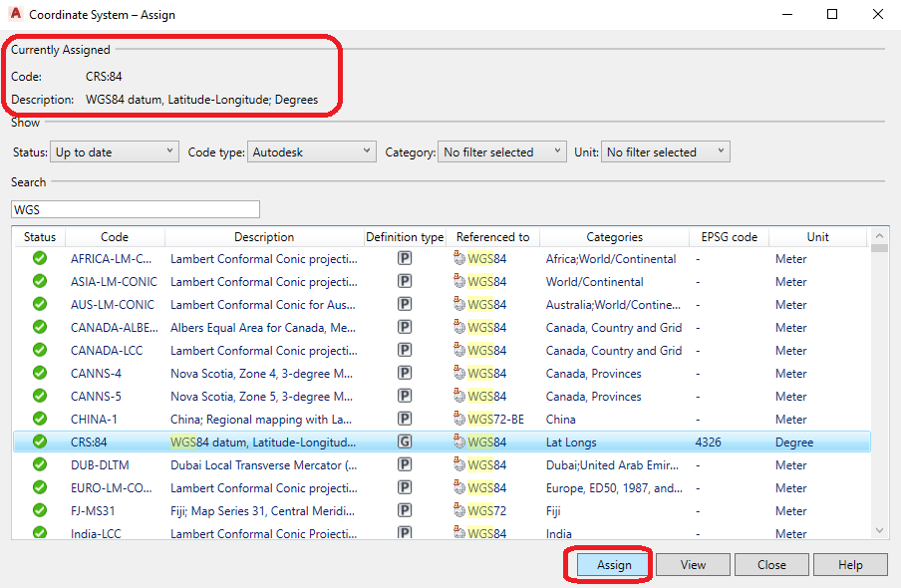Screen dimensions: 901x588
Task: Select the CANADA-ALBE code row
Action: coord(114,328)
